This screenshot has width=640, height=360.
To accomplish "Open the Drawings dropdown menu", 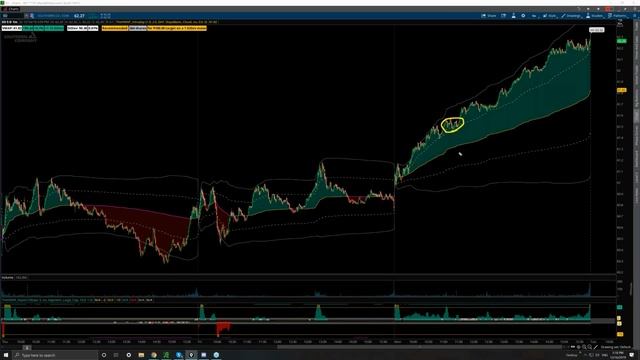I will [x=572, y=16].
